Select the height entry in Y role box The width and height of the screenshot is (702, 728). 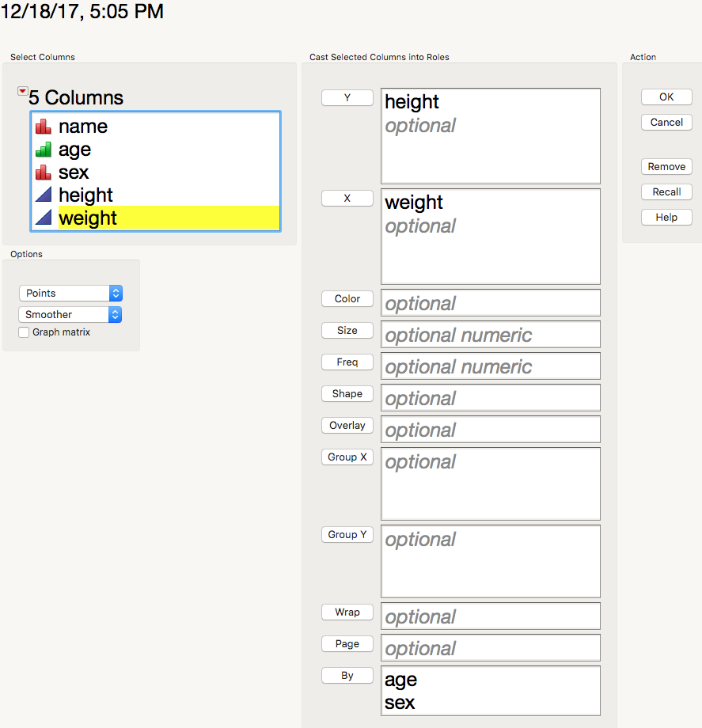click(x=412, y=102)
